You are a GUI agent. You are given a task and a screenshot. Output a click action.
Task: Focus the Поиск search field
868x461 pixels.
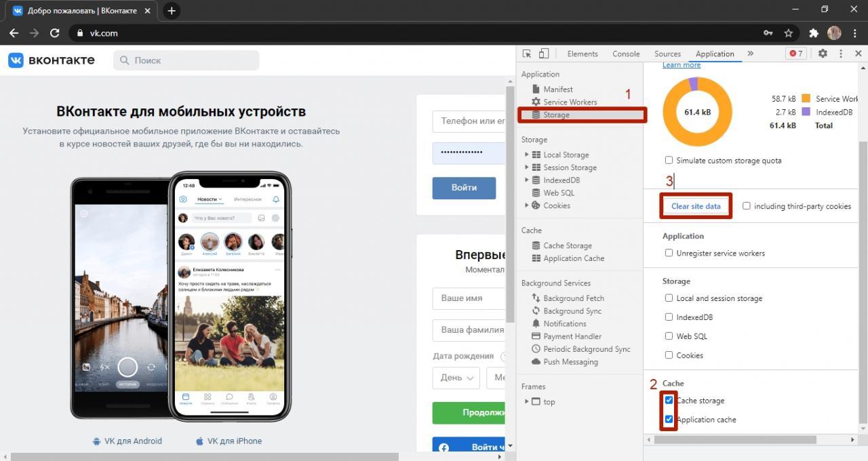186,60
